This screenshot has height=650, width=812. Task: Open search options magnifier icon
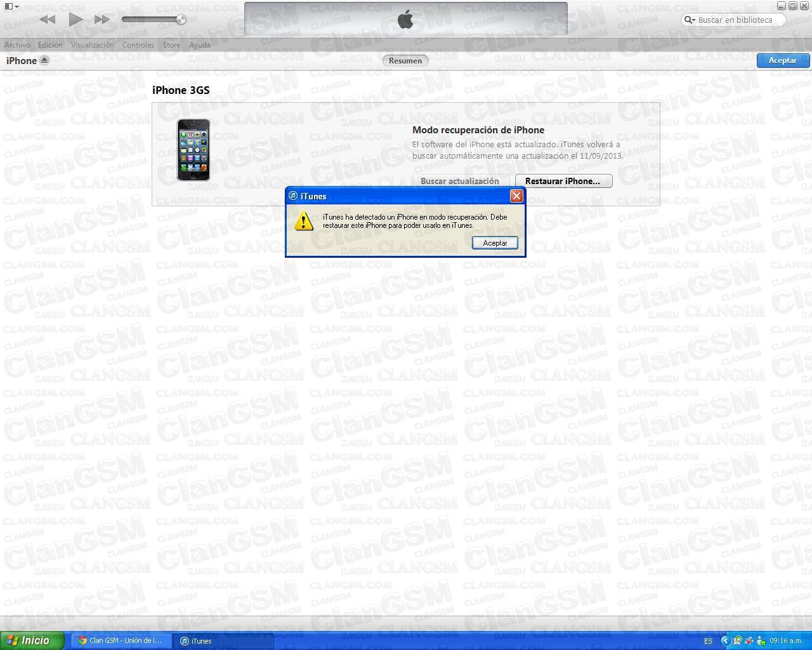690,20
